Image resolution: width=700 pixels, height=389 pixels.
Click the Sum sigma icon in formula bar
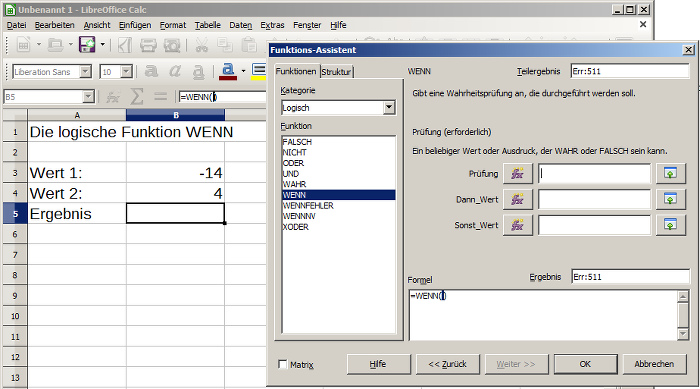[137, 96]
